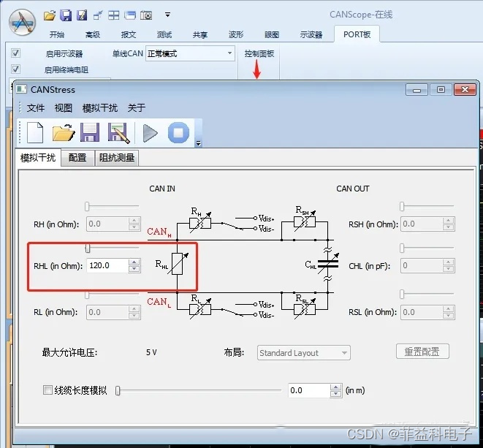
Task: Click the cascade-windows icon in CANScope toolbar
Action: click(x=130, y=15)
